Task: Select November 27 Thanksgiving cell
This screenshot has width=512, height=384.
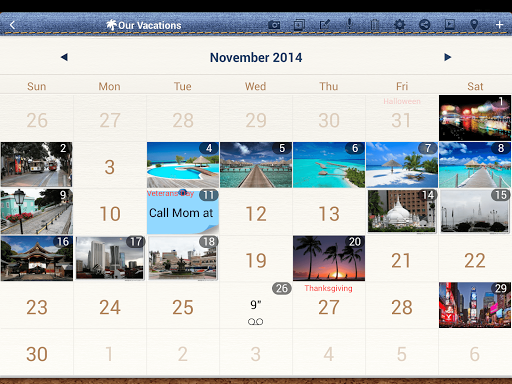Action: pyautogui.click(x=329, y=305)
